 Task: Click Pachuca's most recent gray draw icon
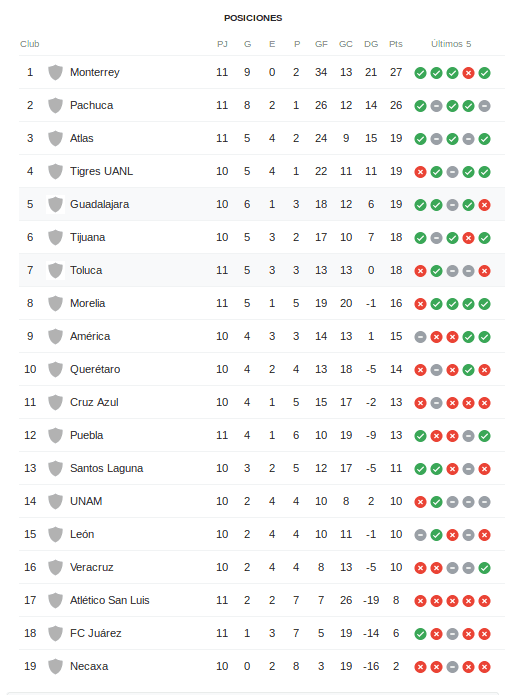pyautogui.click(x=484, y=106)
